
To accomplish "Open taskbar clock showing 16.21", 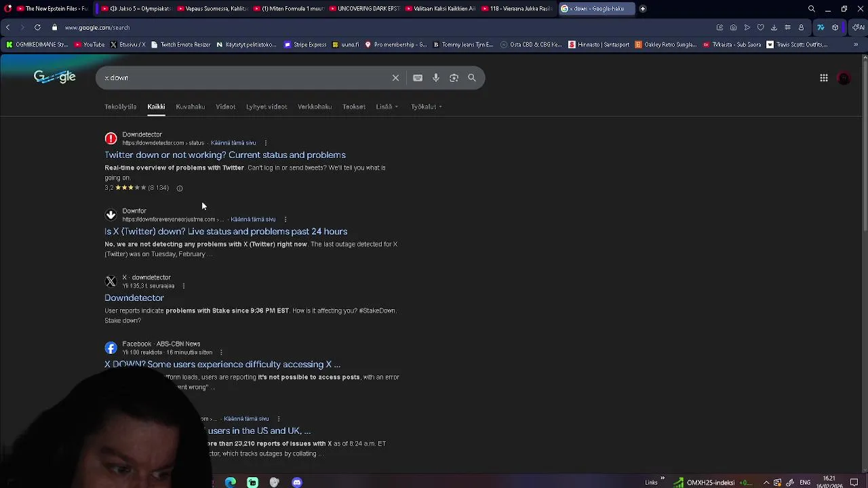I will 829,482.
